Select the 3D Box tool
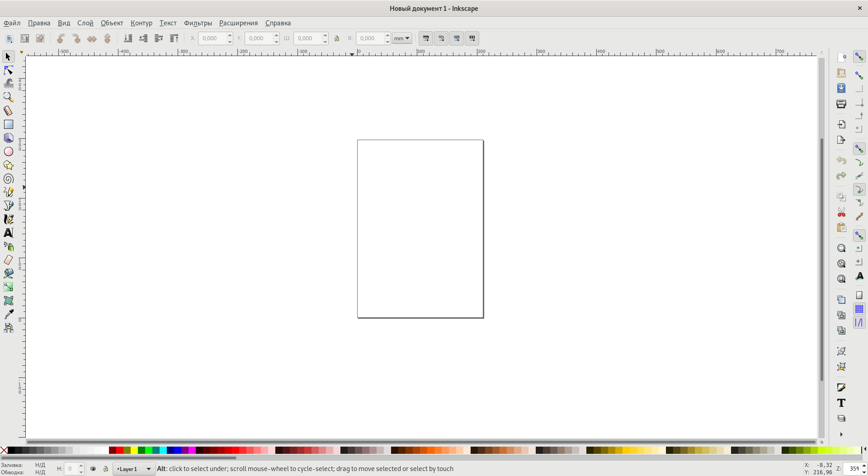The height and width of the screenshot is (476, 868). (8, 138)
